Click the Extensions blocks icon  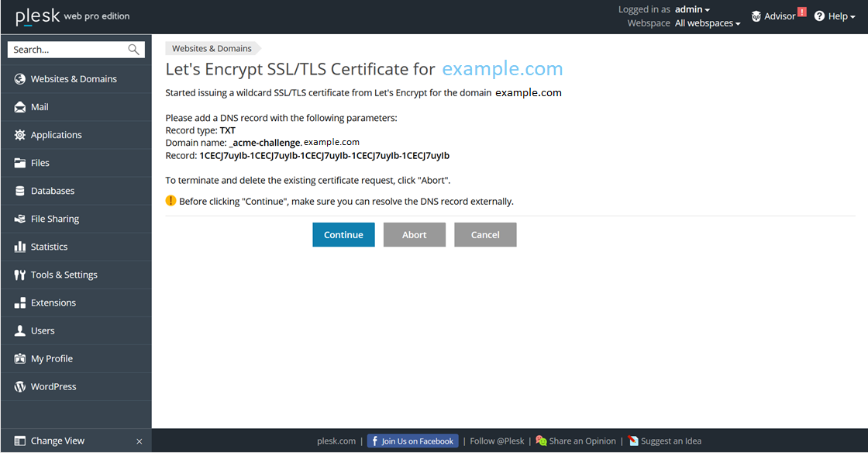pyautogui.click(x=20, y=303)
